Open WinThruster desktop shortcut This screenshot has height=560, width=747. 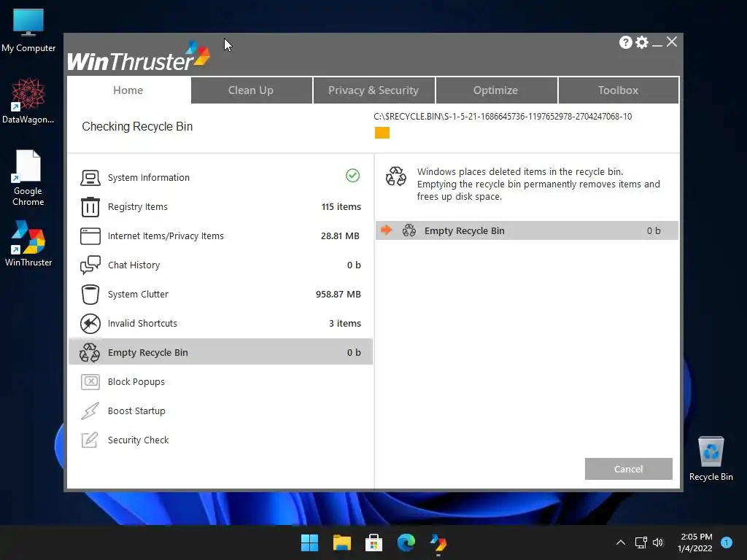pyautogui.click(x=28, y=243)
